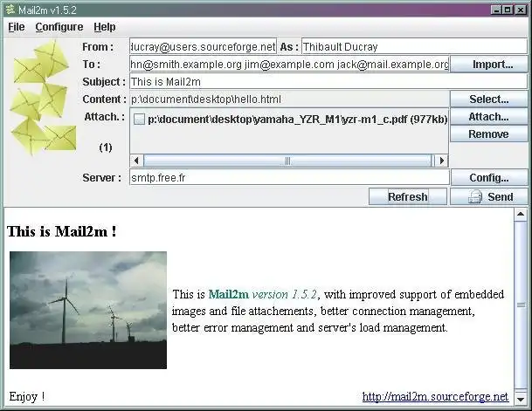
Task: Click the file icon beside yzr-m1_c.pdf attachment
Action: tap(139, 119)
